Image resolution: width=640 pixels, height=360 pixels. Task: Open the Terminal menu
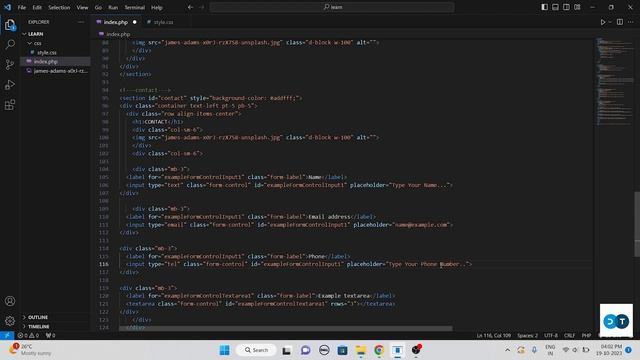tap(135, 7)
